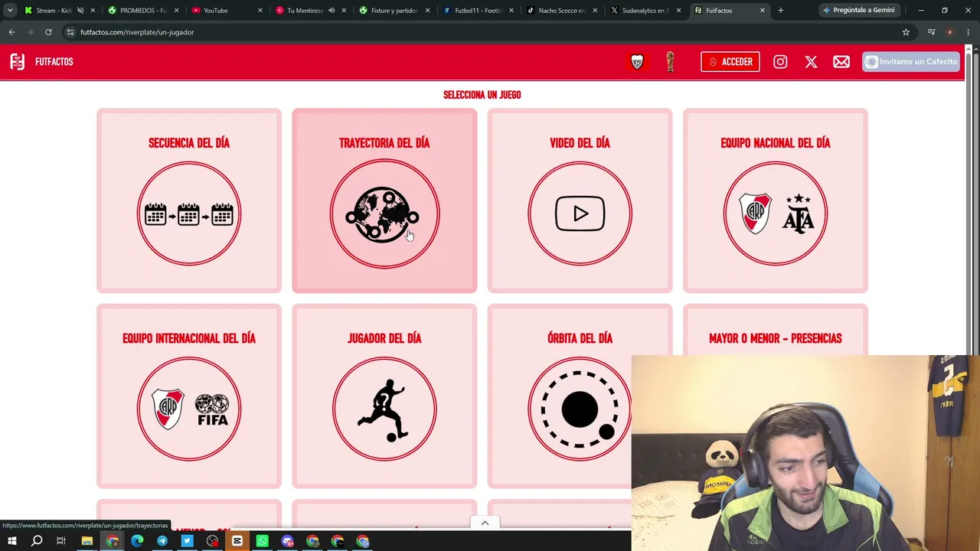Click the World Cup trophy icon
Image resolution: width=980 pixels, height=551 pixels.
(x=670, y=62)
